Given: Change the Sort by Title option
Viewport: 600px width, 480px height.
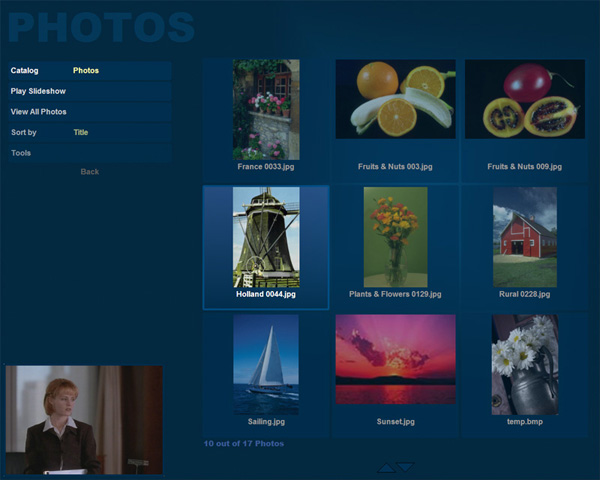Looking at the screenshot, I should click(90, 133).
